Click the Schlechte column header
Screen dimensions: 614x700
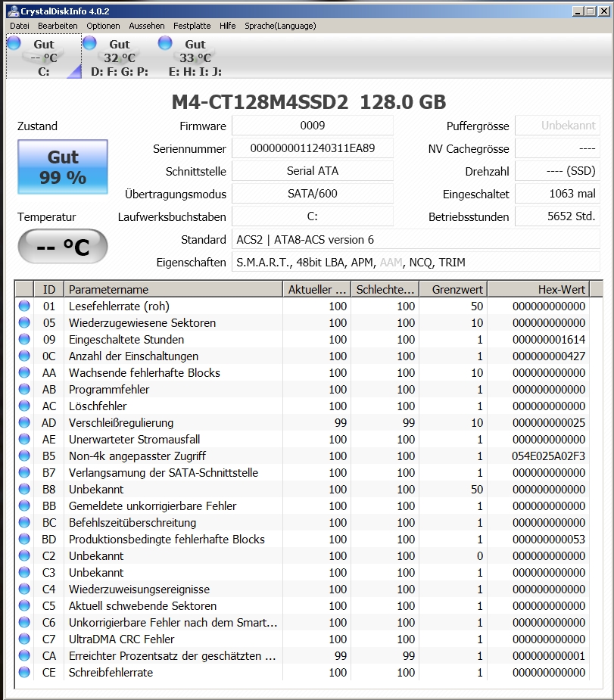click(x=385, y=289)
